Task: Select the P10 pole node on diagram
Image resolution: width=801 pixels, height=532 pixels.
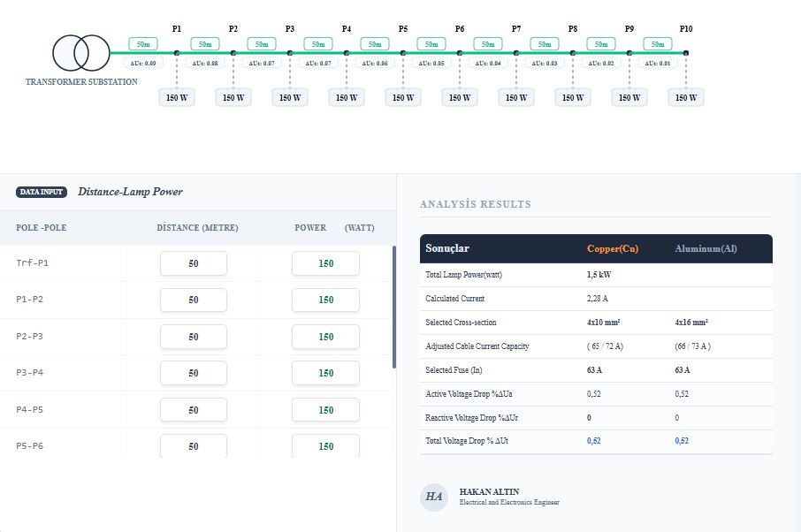Action: (x=686, y=53)
